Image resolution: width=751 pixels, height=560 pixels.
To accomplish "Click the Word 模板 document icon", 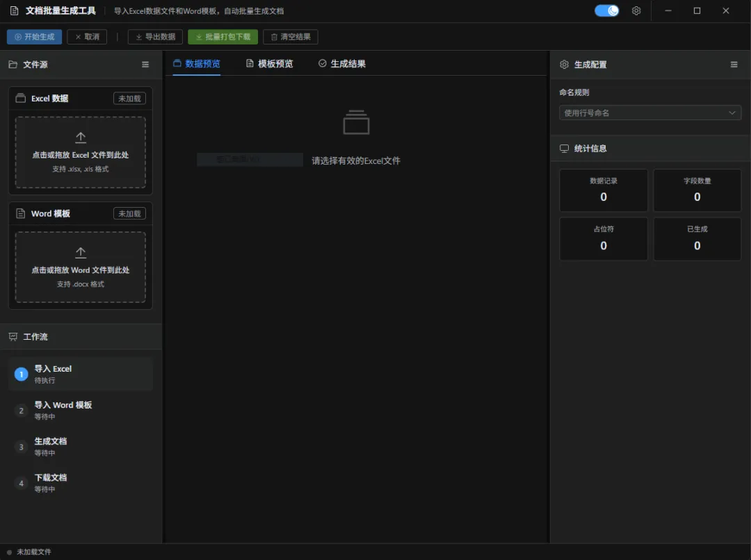I will 21,213.
